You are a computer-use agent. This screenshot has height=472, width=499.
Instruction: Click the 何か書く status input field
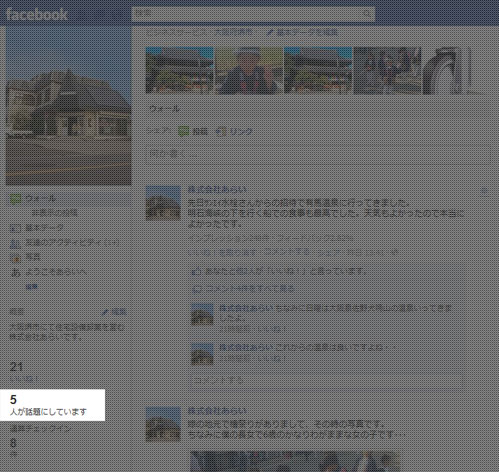point(318,154)
